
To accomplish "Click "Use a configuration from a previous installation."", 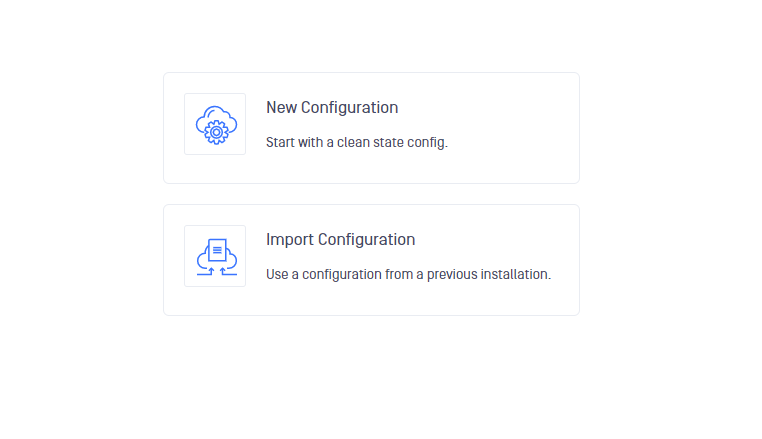I will pos(408,275).
